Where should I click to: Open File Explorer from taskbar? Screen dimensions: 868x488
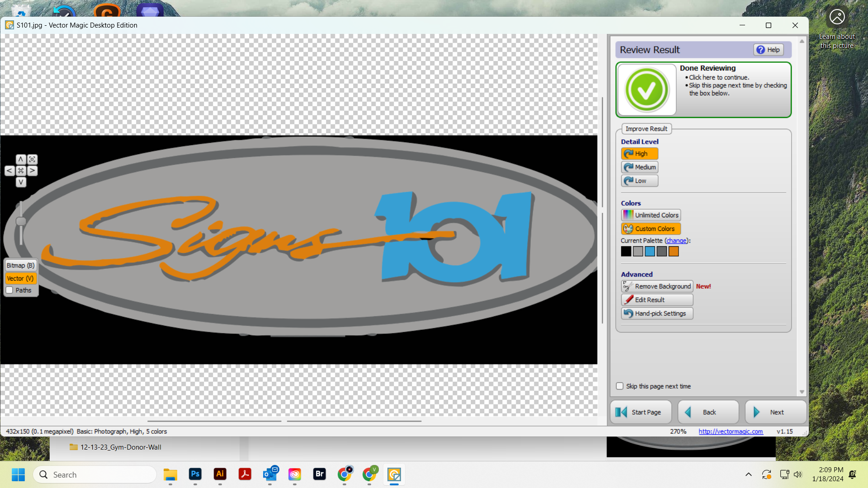(x=170, y=474)
